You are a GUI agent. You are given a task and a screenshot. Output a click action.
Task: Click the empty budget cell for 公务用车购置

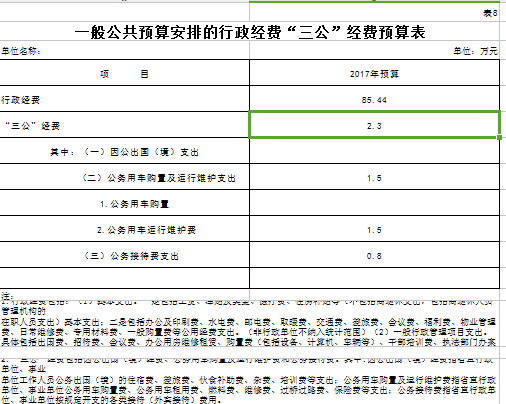click(374, 203)
